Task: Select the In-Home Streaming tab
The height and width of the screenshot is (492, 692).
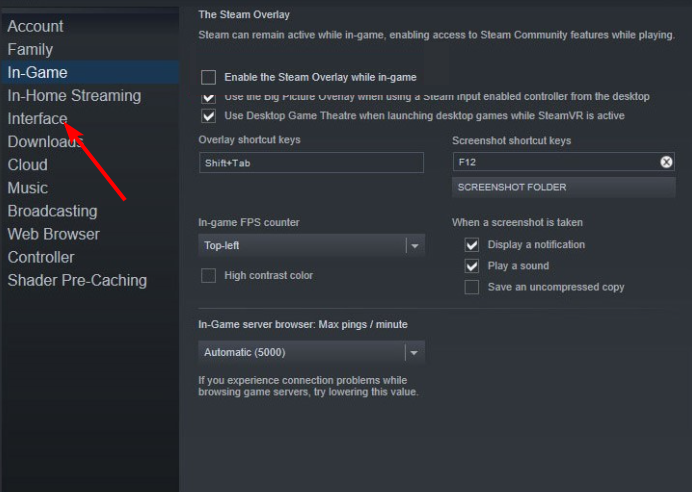Action: (74, 96)
